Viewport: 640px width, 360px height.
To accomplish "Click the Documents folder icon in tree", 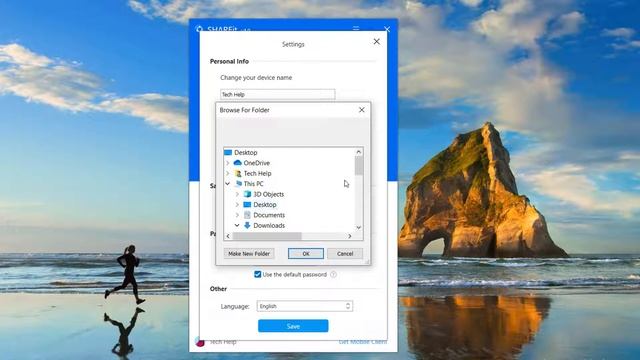I will [x=247, y=215].
